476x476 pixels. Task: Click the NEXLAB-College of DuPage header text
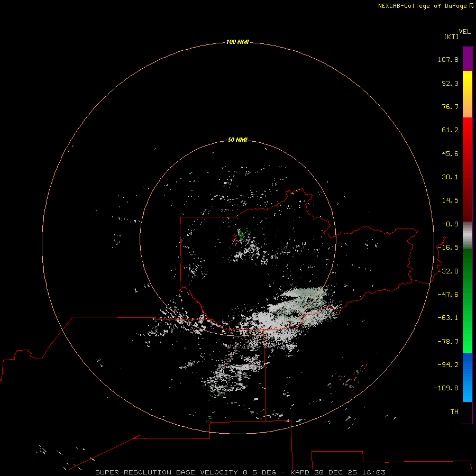(x=425, y=6)
